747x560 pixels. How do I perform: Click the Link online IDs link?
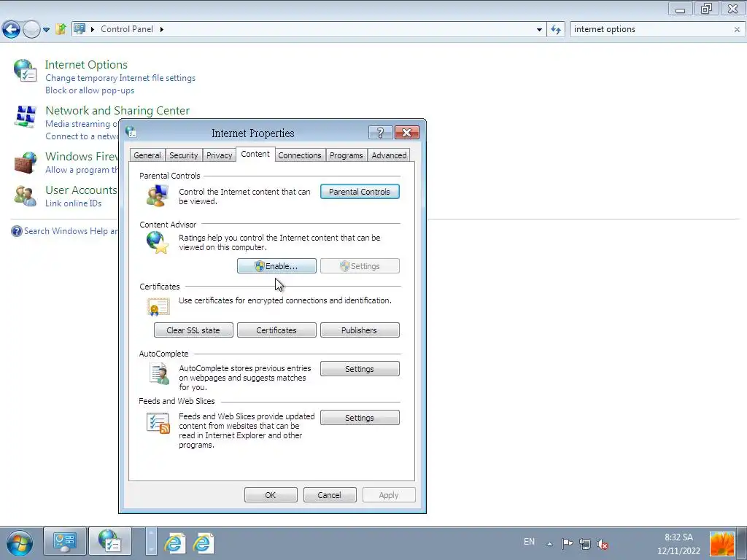74,203
